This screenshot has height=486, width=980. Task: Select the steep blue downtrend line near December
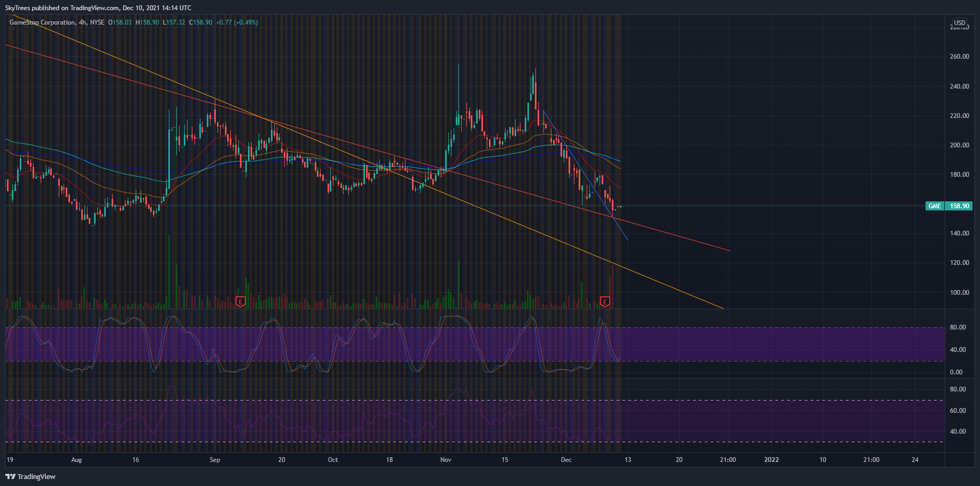[585, 176]
